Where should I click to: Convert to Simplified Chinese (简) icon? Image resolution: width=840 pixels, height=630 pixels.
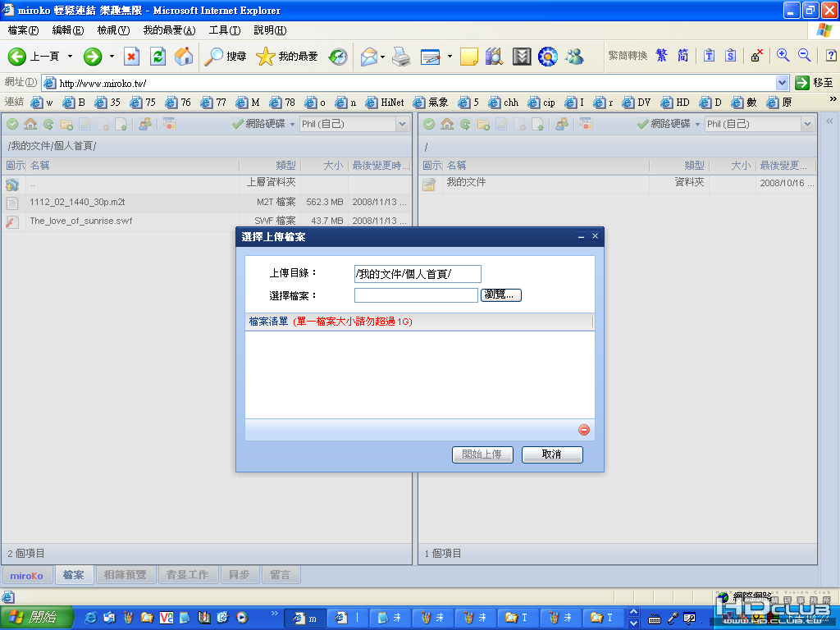pyautogui.click(x=682, y=55)
